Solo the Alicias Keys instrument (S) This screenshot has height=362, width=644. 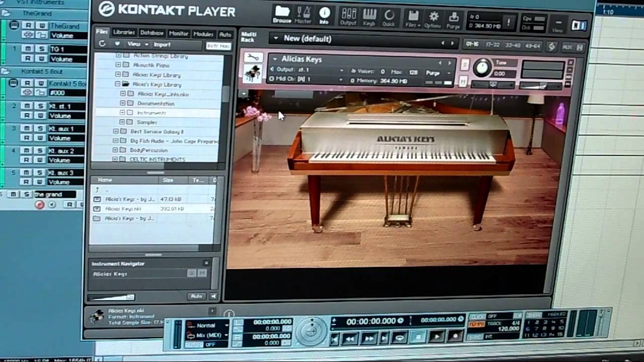point(465,64)
